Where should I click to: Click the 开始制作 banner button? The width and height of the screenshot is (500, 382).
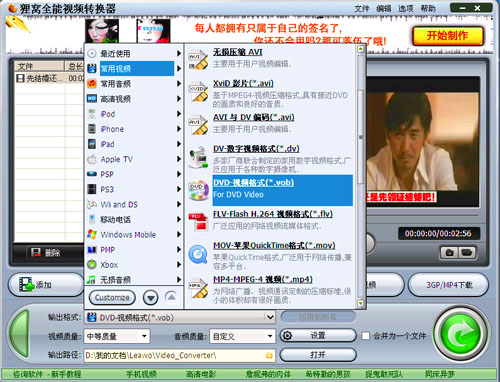click(448, 36)
